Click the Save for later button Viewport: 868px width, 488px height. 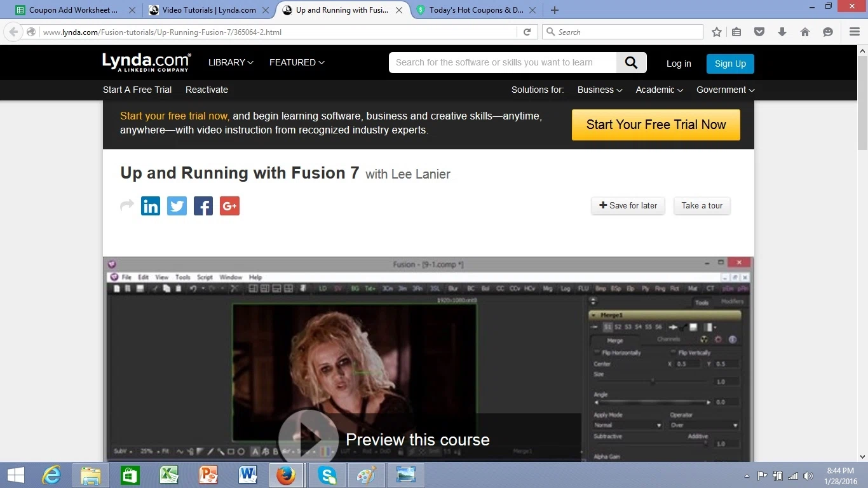click(x=628, y=205)
